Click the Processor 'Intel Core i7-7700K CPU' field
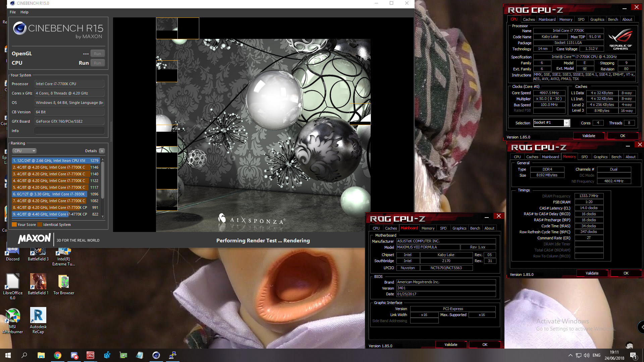 69,84
